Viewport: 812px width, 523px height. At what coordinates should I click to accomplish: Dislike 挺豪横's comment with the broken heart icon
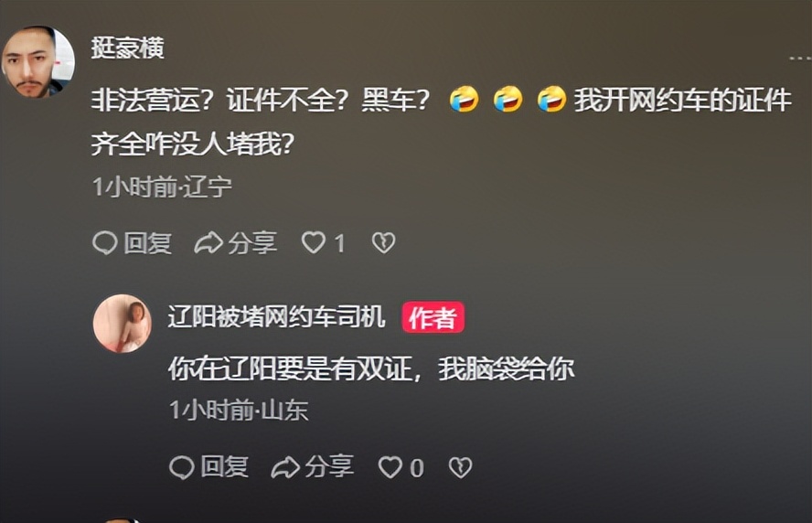[384, 242]
